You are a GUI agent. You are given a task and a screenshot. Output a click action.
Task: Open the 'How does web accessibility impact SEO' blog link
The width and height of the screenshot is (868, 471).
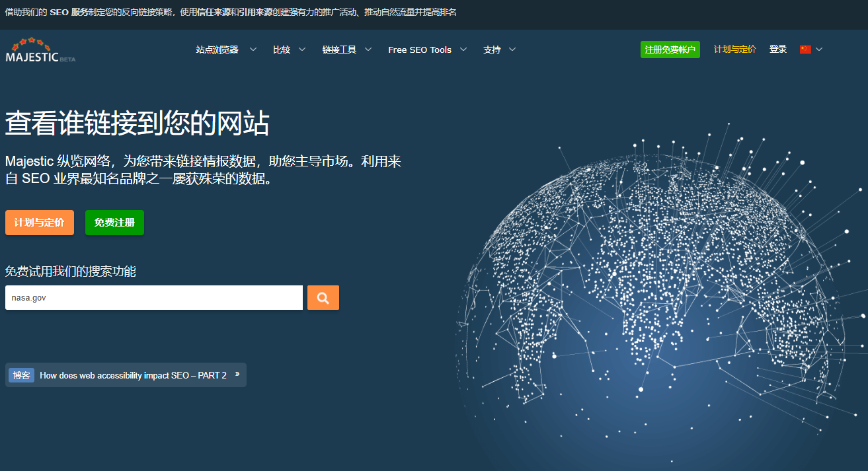[133, 375]
